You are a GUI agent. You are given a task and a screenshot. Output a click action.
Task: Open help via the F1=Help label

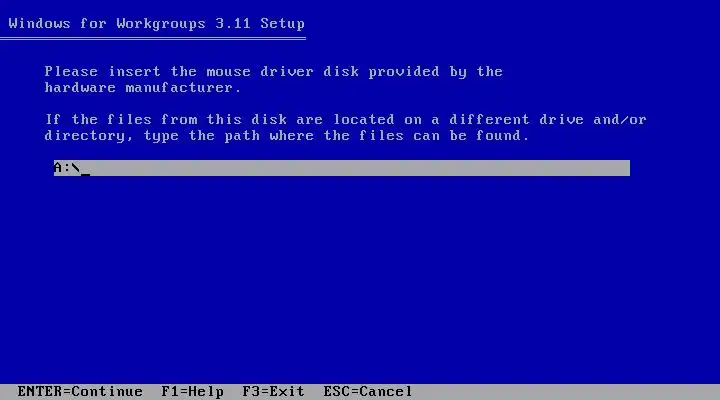point(192,392)
